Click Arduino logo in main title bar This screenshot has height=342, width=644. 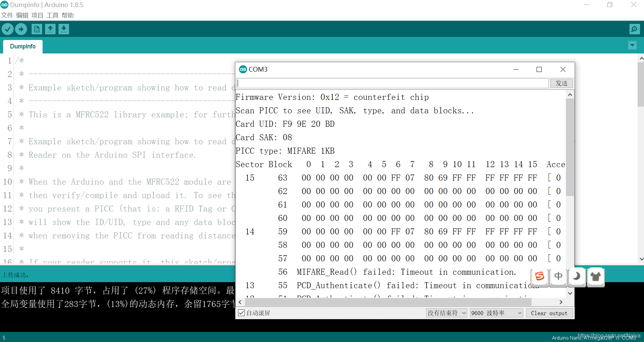[x=4, y=5]
